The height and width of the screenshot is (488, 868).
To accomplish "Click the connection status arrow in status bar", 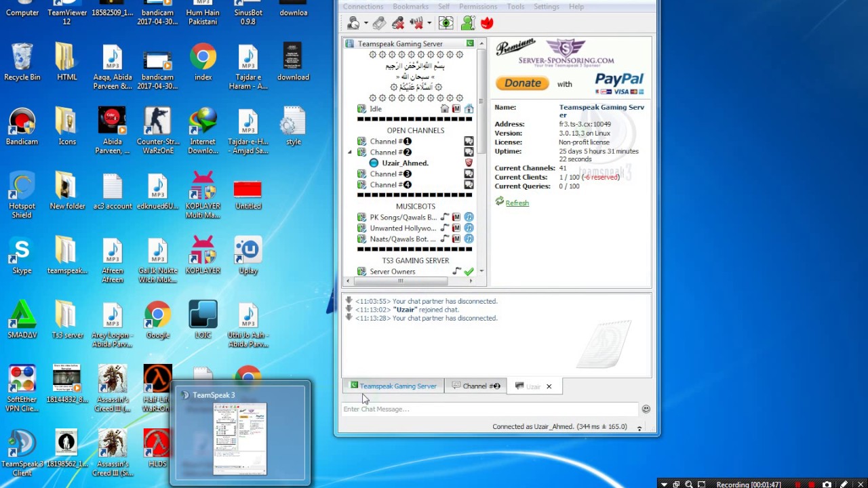I will point(639,428).
